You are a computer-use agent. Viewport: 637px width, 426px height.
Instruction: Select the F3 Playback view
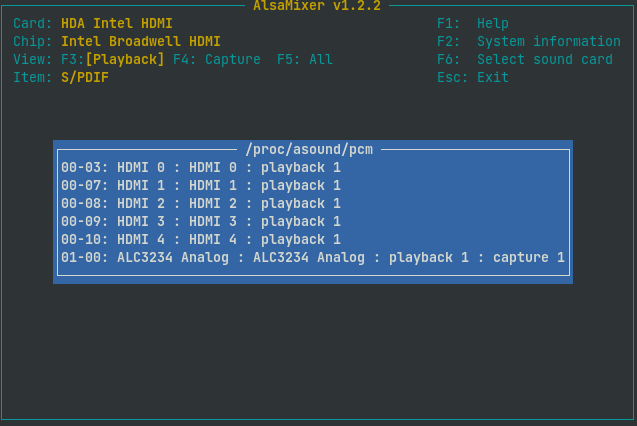113,60
